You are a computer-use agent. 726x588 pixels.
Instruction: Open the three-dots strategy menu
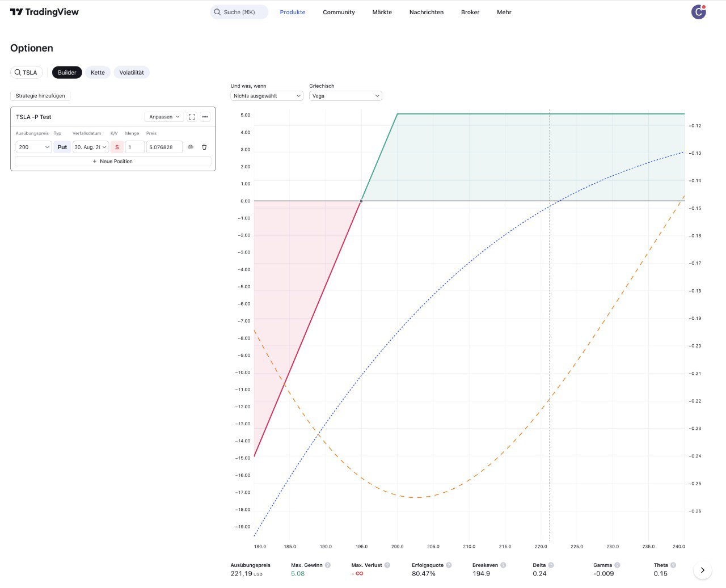[205, 117]
